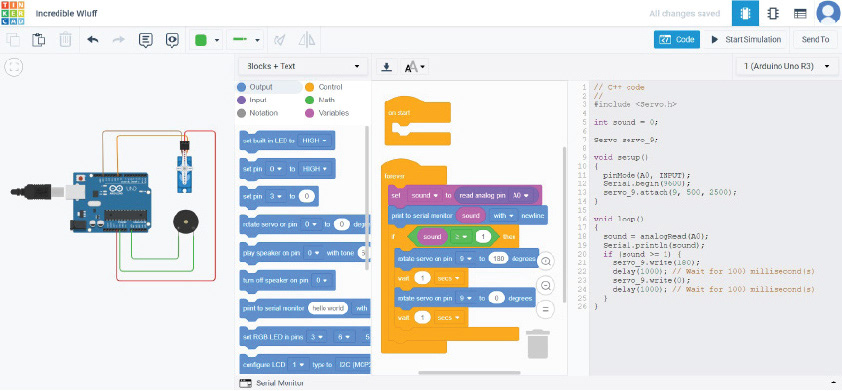The width and height of the screenshot is (842, 391).
Task: Open the comparison operator dropdown
Action: (x=461, y=236)
